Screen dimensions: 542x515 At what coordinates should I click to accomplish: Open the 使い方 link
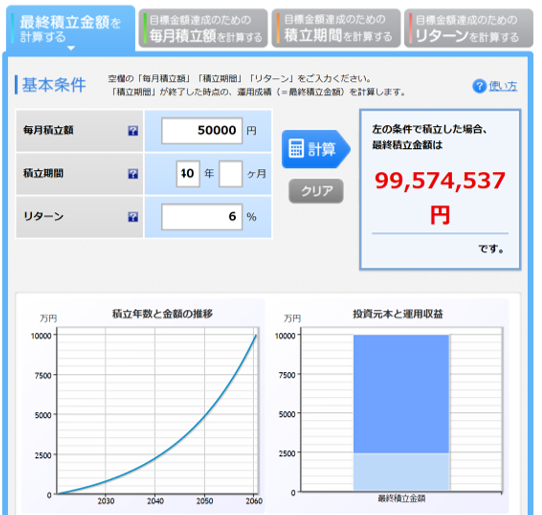tap(503, 86)
